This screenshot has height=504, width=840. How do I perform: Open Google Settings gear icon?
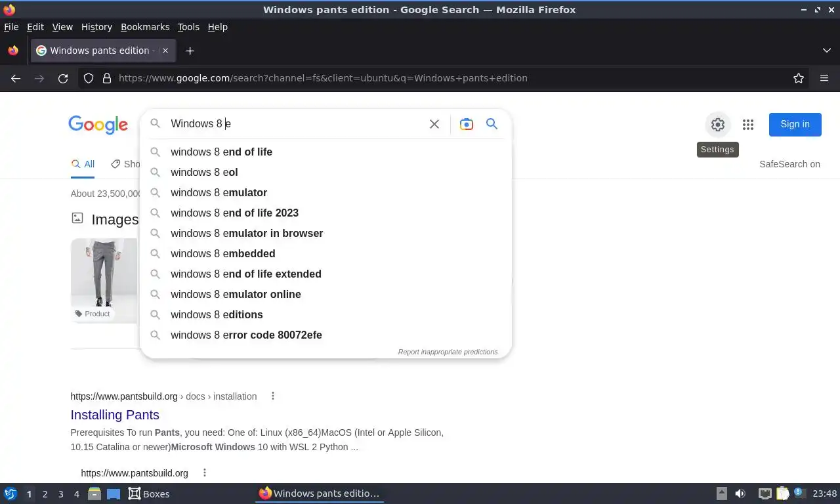tap(717, 124)
